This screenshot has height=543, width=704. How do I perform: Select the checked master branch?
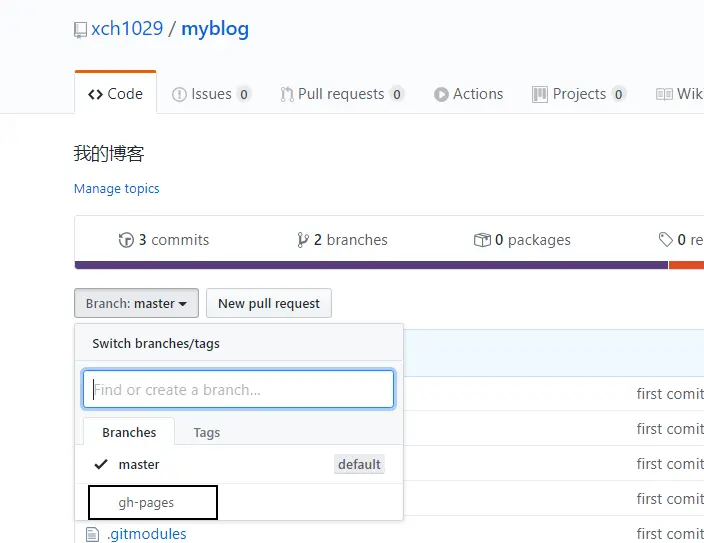tap(139, 464)
